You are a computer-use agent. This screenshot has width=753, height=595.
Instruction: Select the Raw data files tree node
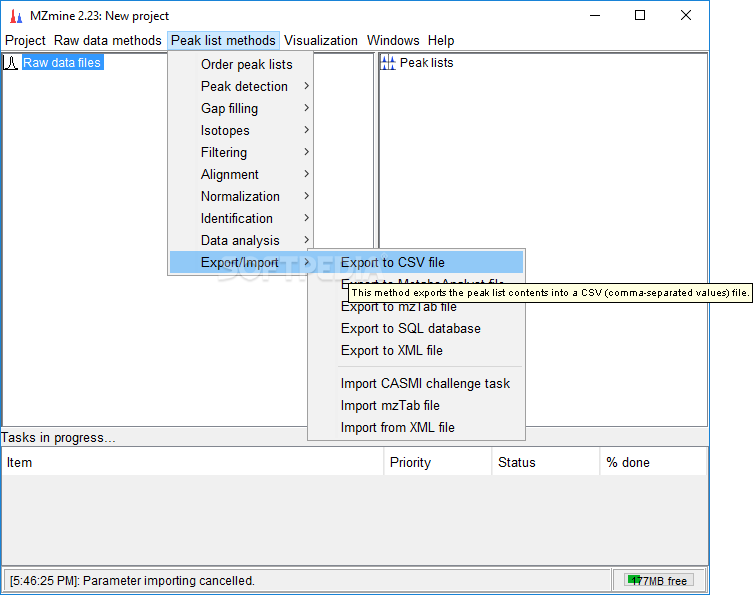click(62, 63)
